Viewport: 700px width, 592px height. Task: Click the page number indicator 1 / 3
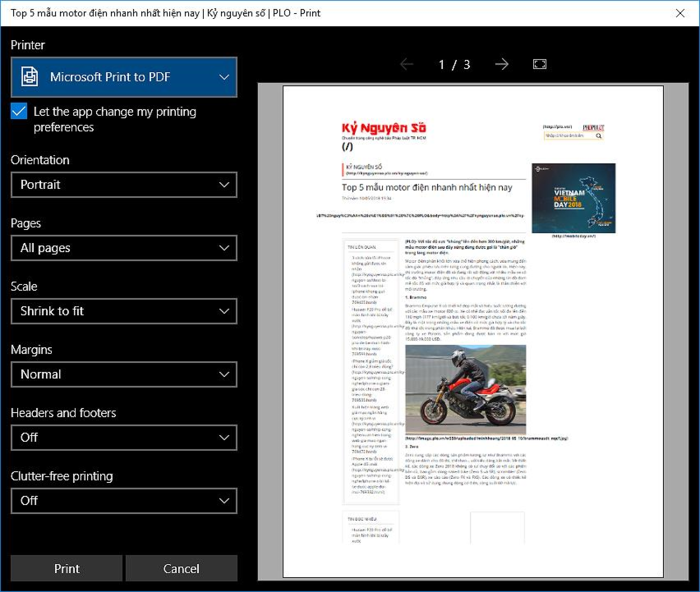point(454,64)
